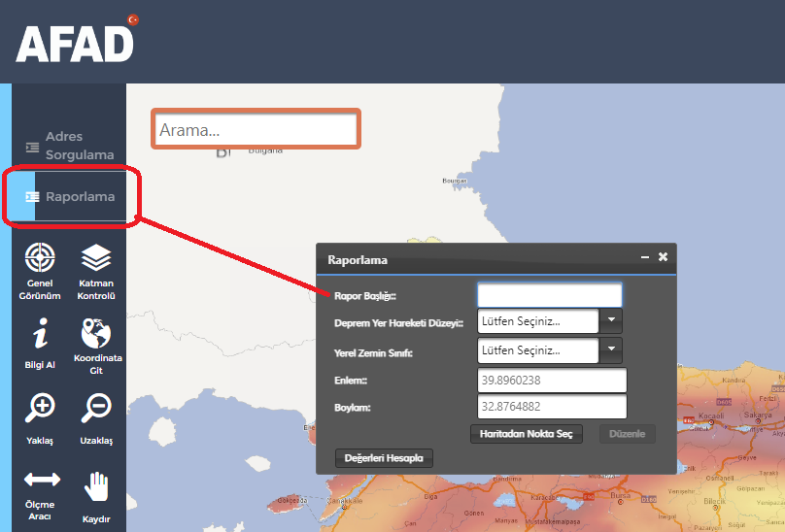This screenshot has width=785, height=532.
Task: Click the Sakarya label on the map
Action: [758, 415]
